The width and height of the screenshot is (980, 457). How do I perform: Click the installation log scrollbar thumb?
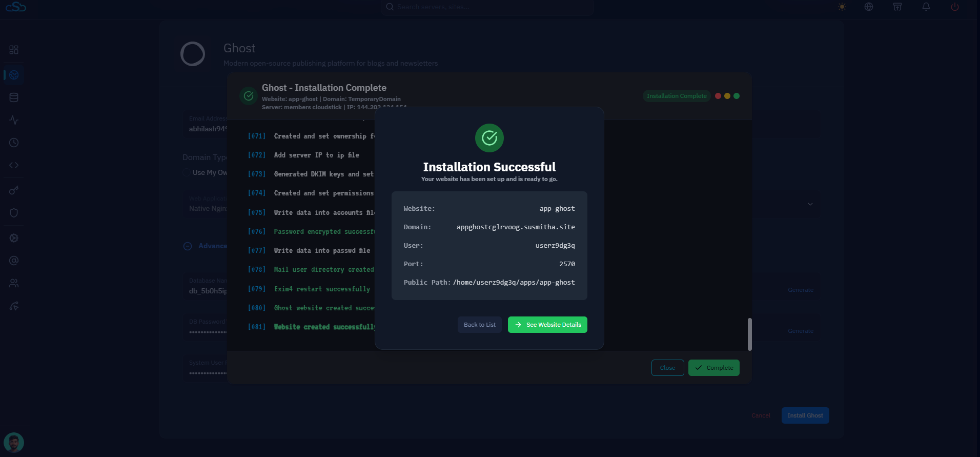[749, 334]
